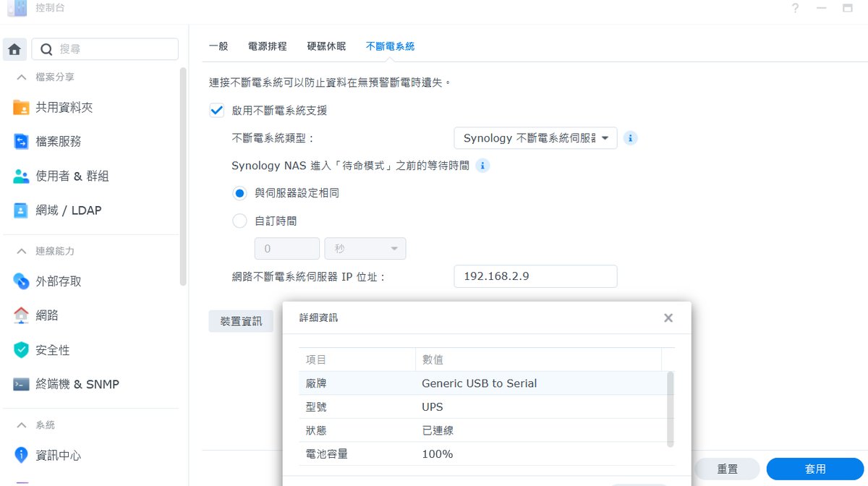Image resolution: width=868 pixels, height=486 pixels.
Task: Open 安全性 security settings
Action: click(52, 350)
